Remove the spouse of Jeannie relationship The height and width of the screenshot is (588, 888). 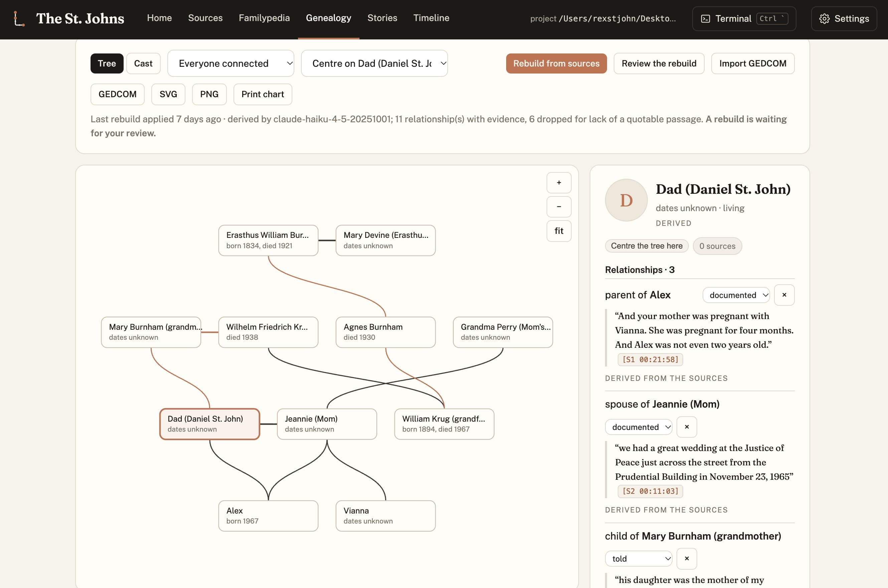(x=687, y=427)
